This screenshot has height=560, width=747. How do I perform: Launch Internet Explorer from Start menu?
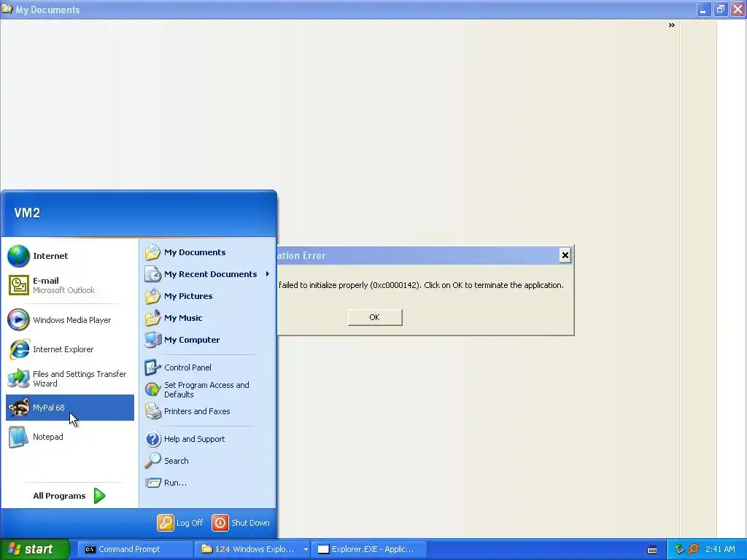[x=69, y=349]
